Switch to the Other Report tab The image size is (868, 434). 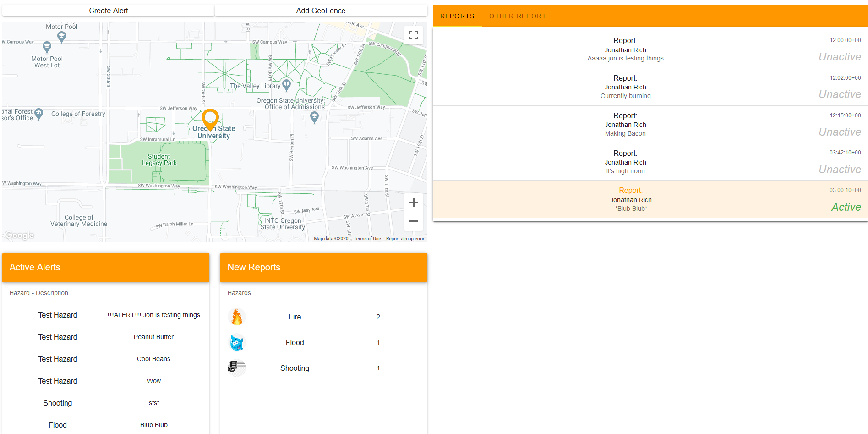[518, 16]
